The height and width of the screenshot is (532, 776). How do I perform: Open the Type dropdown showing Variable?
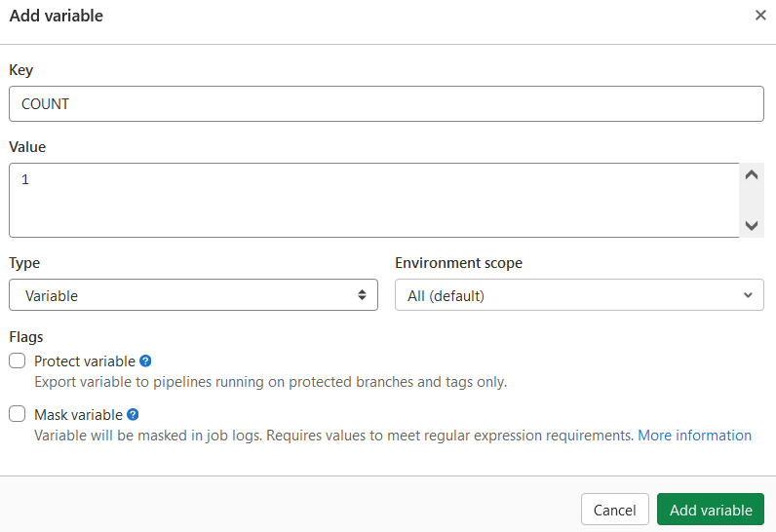pos(193,295)
